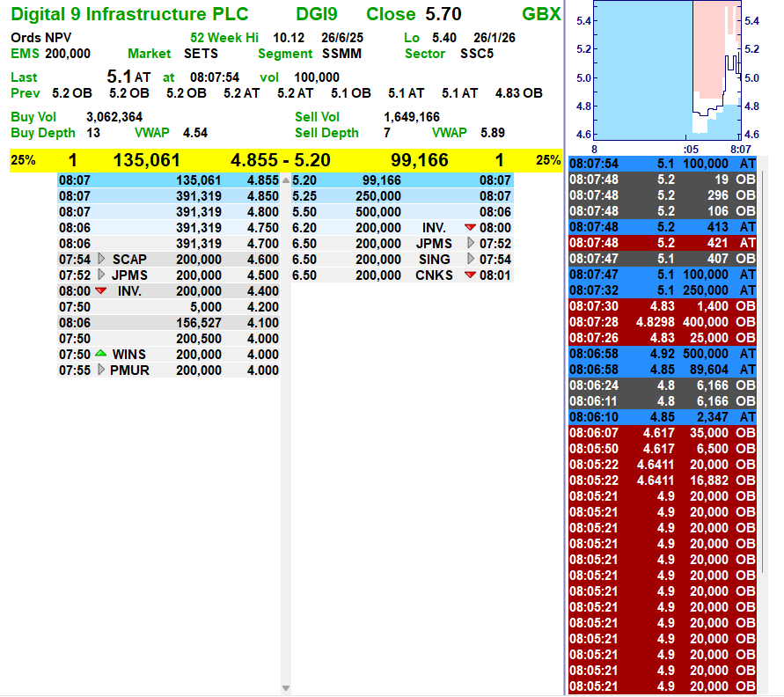The height and width of the screenshot is (697, 784).
Task: Click grey triangle on SING 6.50 offer
Action: click(x=471, y=260)
